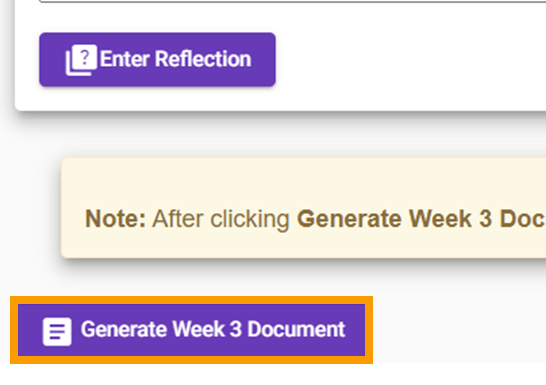
Task: Click the word "Document" on the Generate button
Action: click(x=296, y=329)
